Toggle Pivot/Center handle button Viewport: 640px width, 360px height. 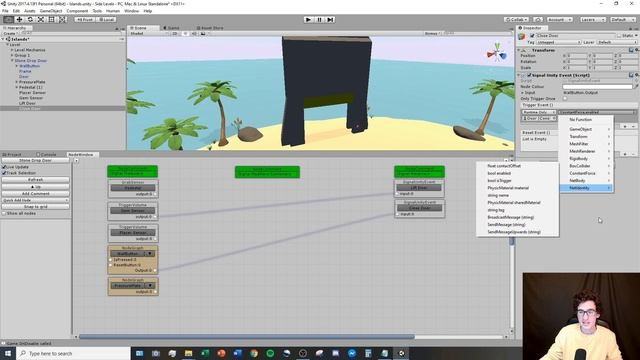coord(84,20)
